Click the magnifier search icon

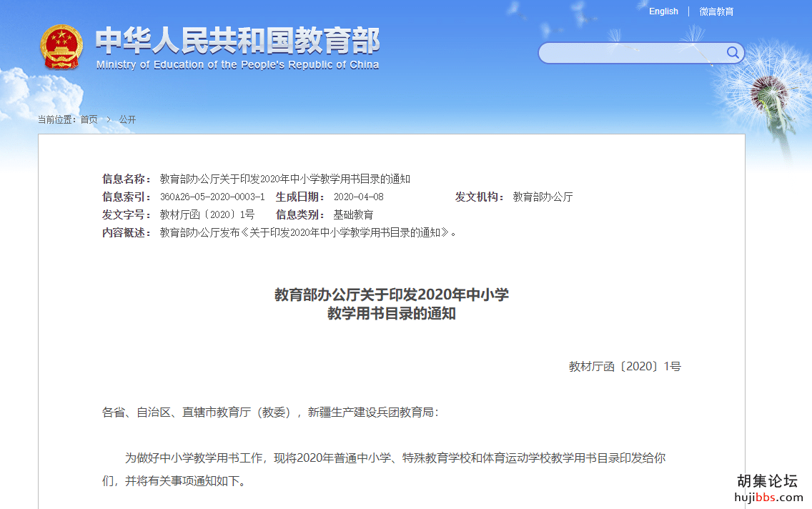click(733, 52)
